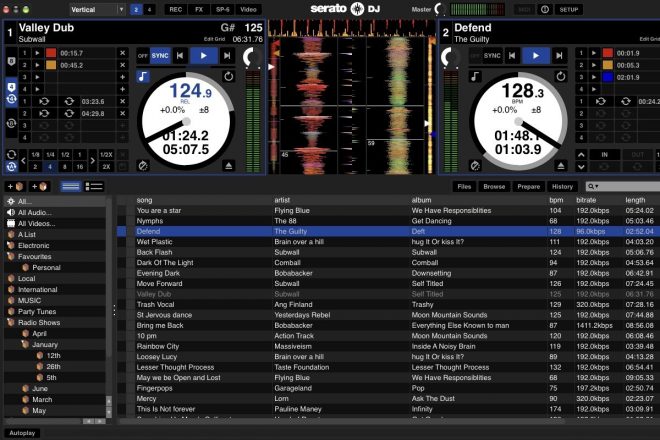Switch to 4-deck display mode
Screen dimensions: 660x440
point(149,9)
